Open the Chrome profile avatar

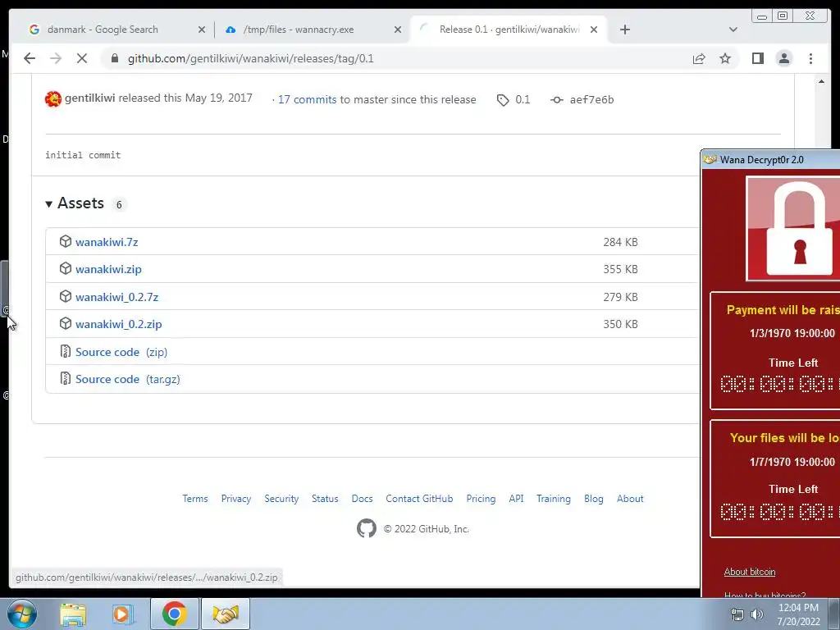pos(783,58)
